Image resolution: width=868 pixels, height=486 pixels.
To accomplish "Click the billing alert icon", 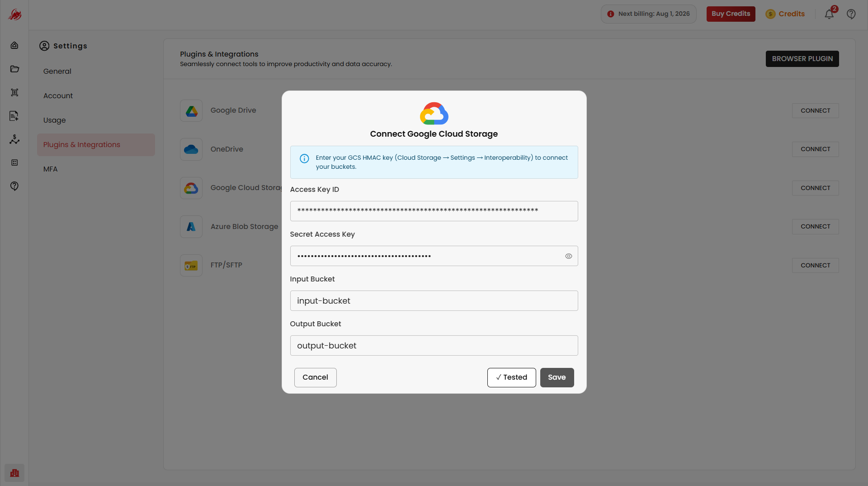I will coord(611,14).
